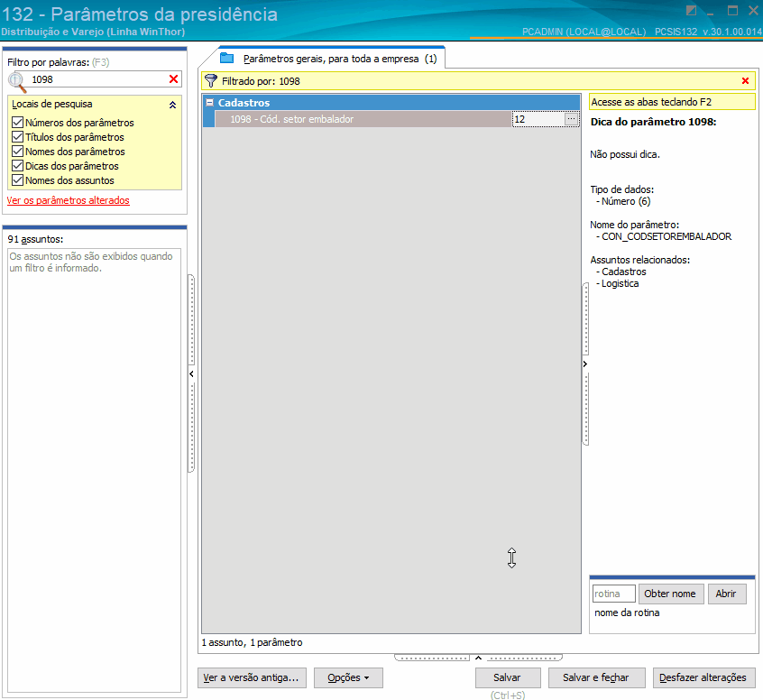Click the 'Ver a versão antiga...' button
Screen dimensions: 763x700
(x=252, y=677)
